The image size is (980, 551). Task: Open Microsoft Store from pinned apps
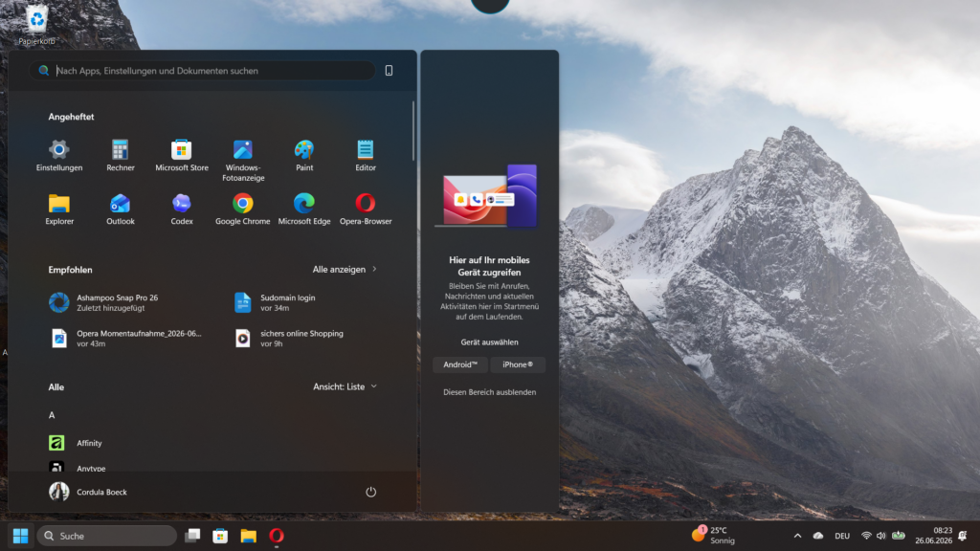point(181,156)
